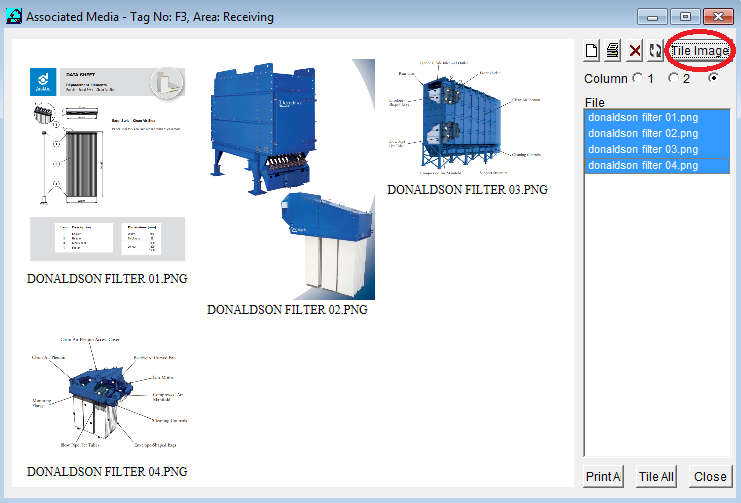Select the Column 1 radio button
The height and width of the screenshot is (503, 741).
pos(638,78)
